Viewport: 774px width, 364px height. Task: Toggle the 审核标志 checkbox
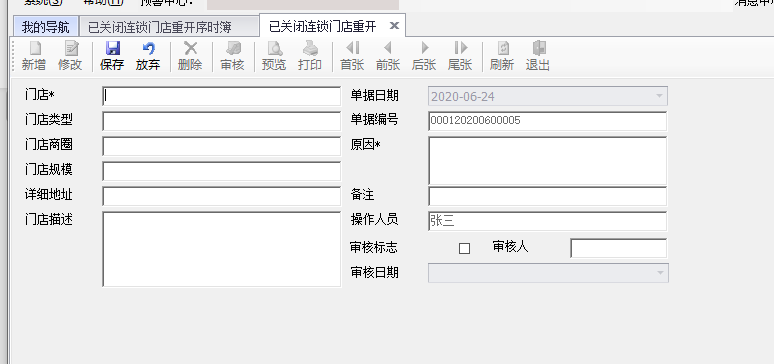pyautogui.click(x=464, y=248)
